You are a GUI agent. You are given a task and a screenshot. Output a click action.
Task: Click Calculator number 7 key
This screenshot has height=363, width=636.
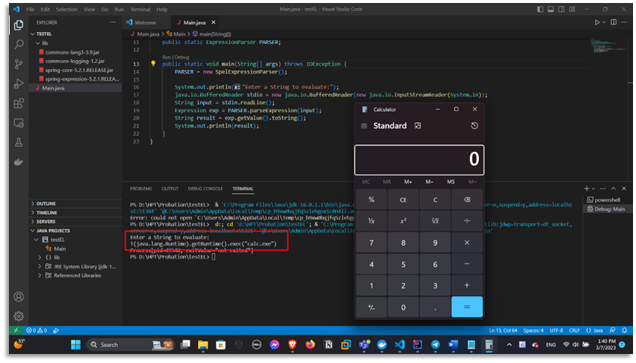pyautogui.click(x=371, y=243)
